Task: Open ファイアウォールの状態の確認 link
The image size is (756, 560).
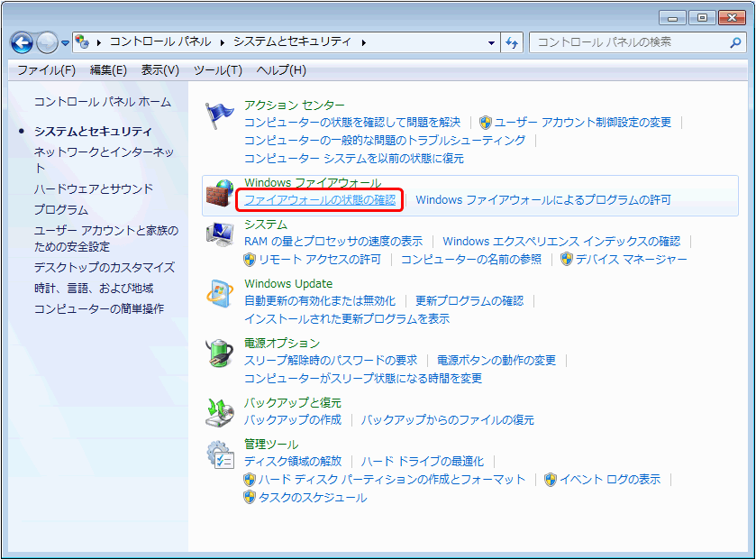Action: (x=320, y=200)
